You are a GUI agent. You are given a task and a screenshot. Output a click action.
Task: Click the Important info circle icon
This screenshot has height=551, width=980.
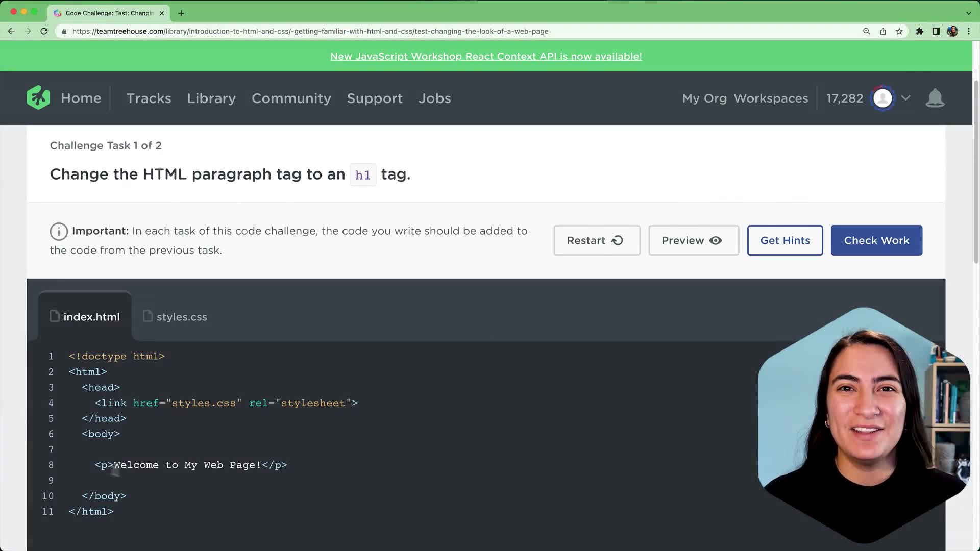coord(59,231)
